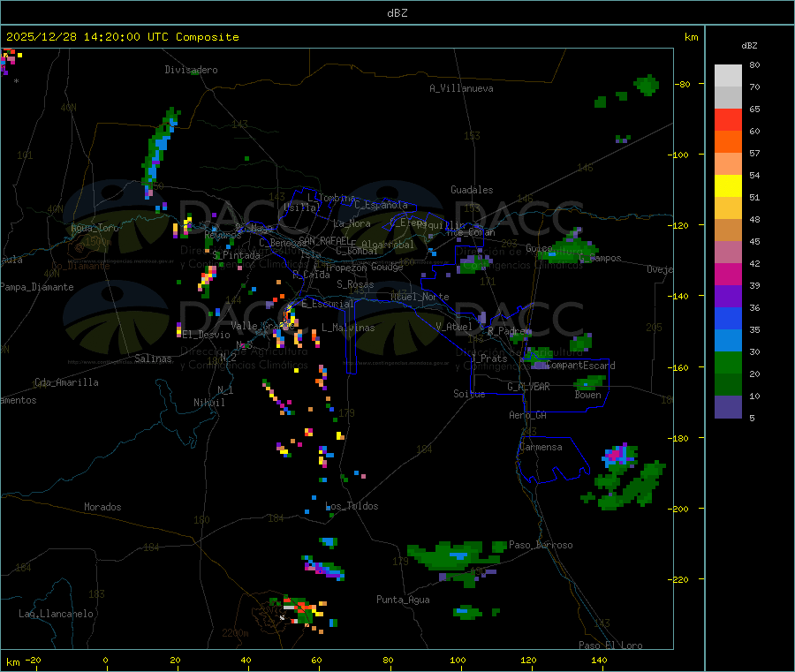This screenshot has width=795, height=672.
Task: Click the yellow 51-54 dBZ legend swatch
Action: pos(728,186)
